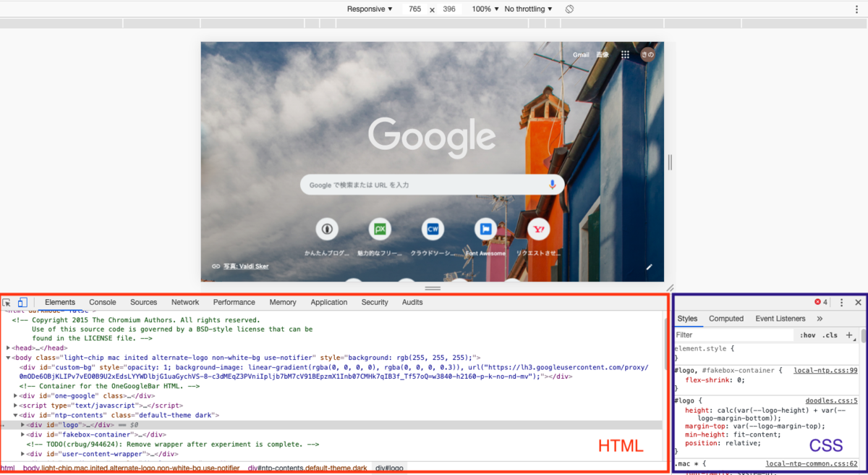Toggle the :hov element state pane
868x475 pixels.
807,335
